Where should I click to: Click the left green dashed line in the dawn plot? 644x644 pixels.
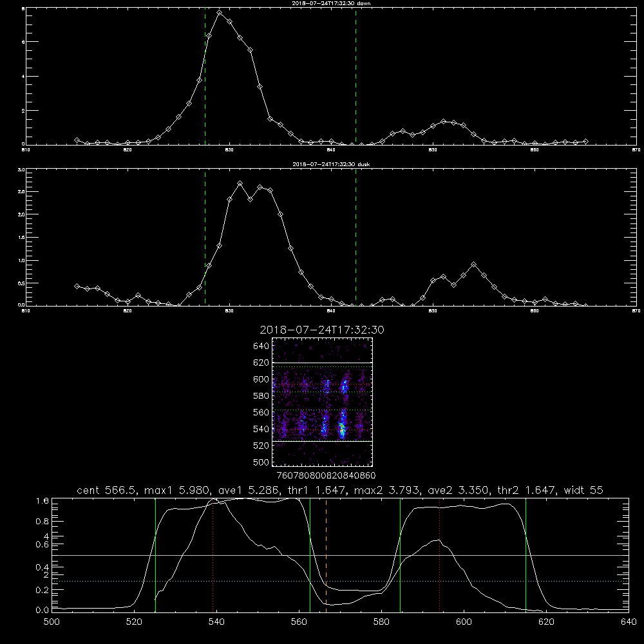205,78
